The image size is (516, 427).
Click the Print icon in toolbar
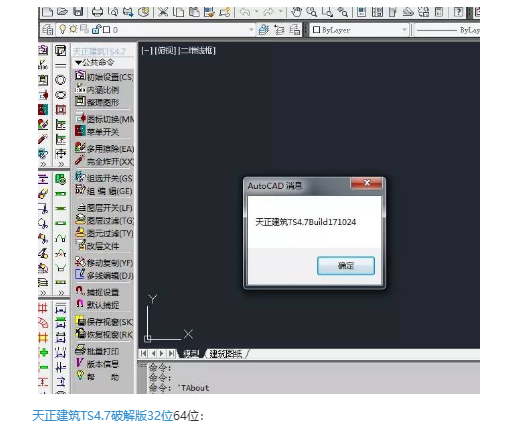[x=97, y=12]
